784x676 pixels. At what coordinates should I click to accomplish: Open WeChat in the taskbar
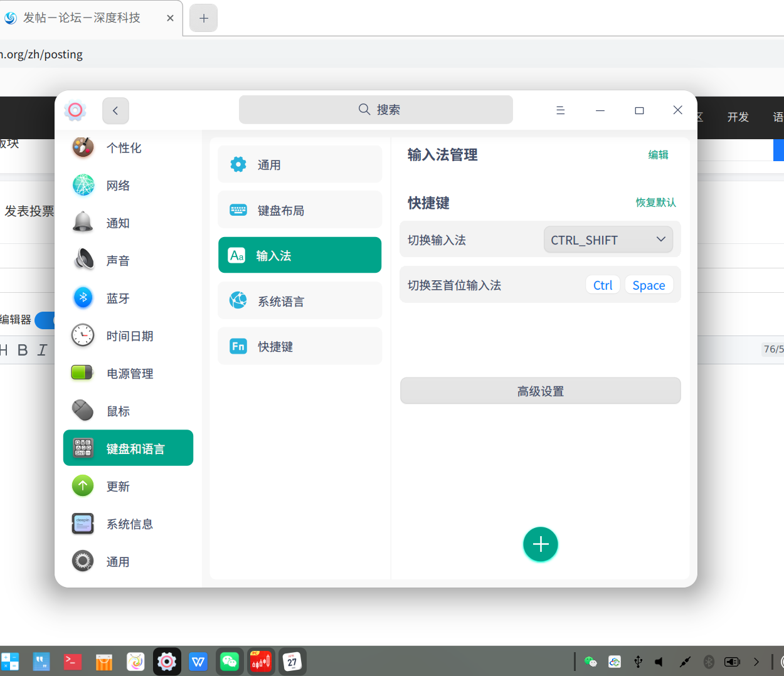(230, 662)
